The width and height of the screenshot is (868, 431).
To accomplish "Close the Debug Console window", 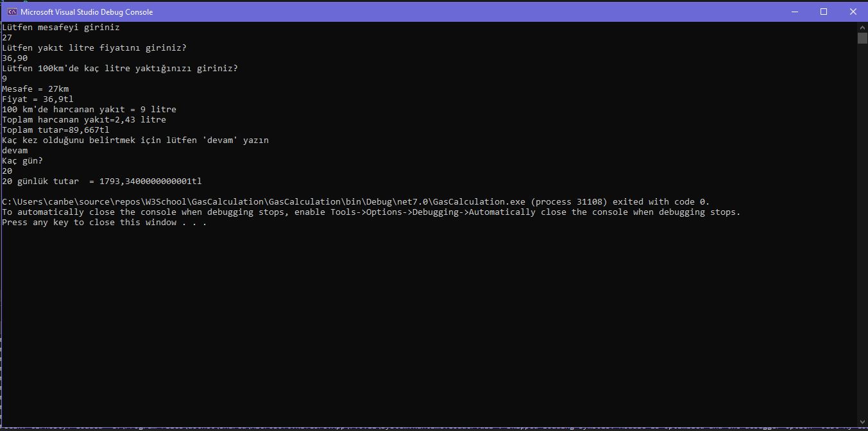I will [853, 11].
